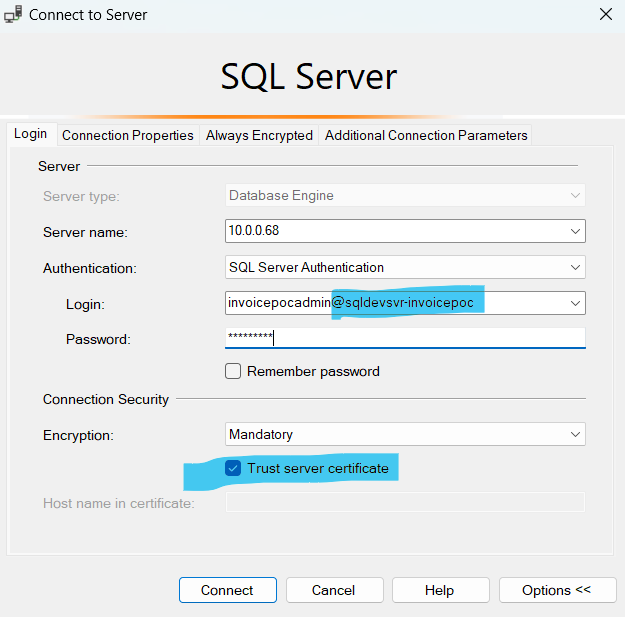The width and height of the screenshot is (625, 617).
Task: Click the Connection Security heading
Action: [106, 399]
